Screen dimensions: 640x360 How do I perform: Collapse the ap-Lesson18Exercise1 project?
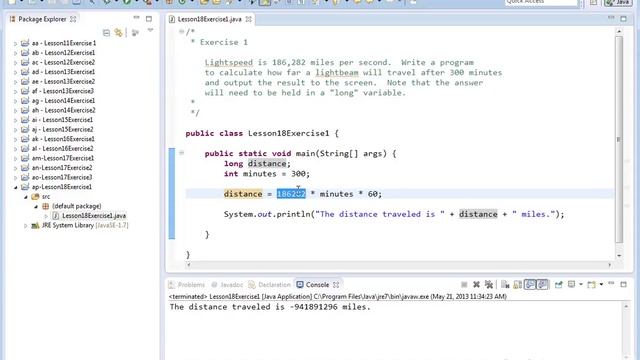[16, 187]
